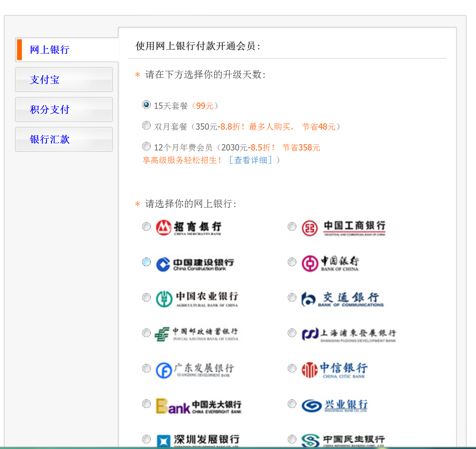Select 深圳发展银行 radio button
Screen dimensions: 476x449
tap(146, 439)
